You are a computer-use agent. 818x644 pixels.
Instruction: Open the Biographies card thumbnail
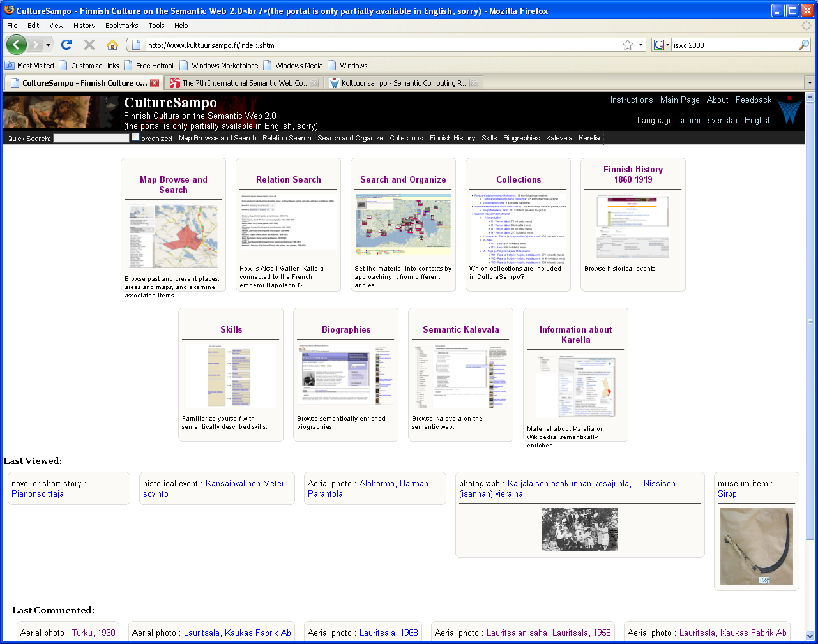coord(345,375)
